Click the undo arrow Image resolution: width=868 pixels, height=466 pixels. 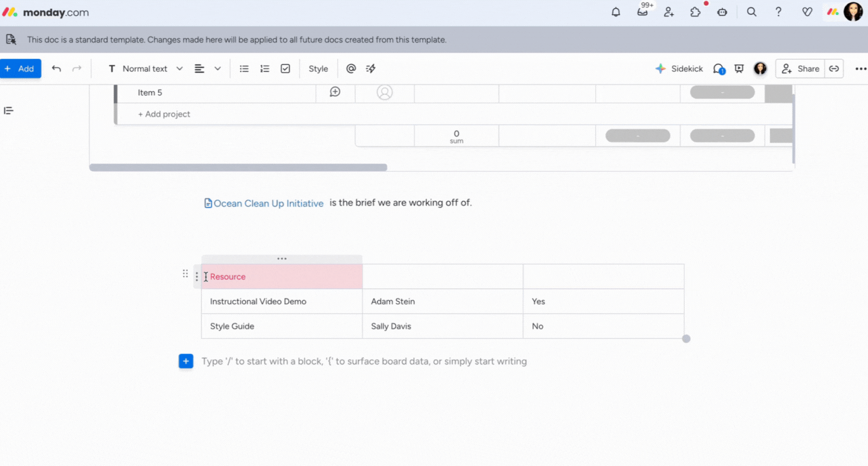pyautogui.click(x=56, y=69)
